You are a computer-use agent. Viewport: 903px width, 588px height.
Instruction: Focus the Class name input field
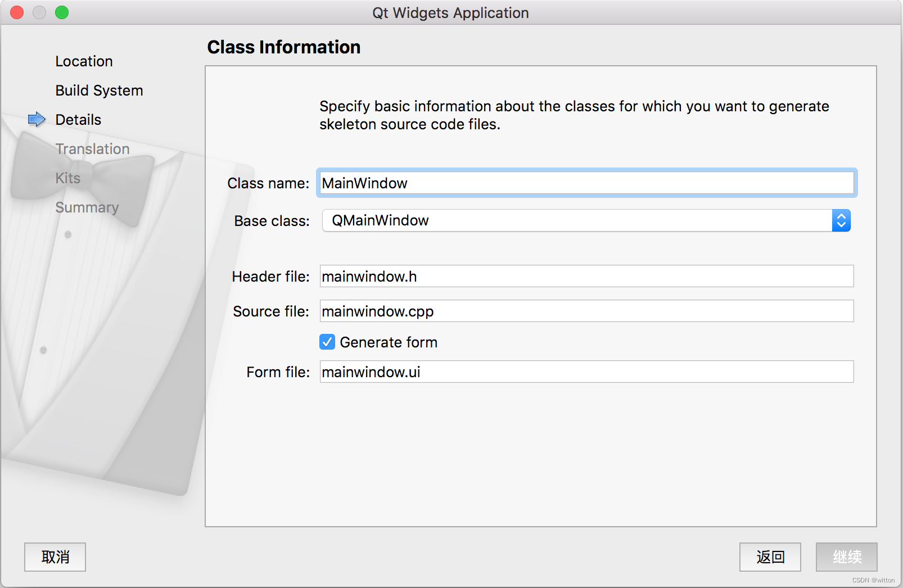click(x=586, y=183)
